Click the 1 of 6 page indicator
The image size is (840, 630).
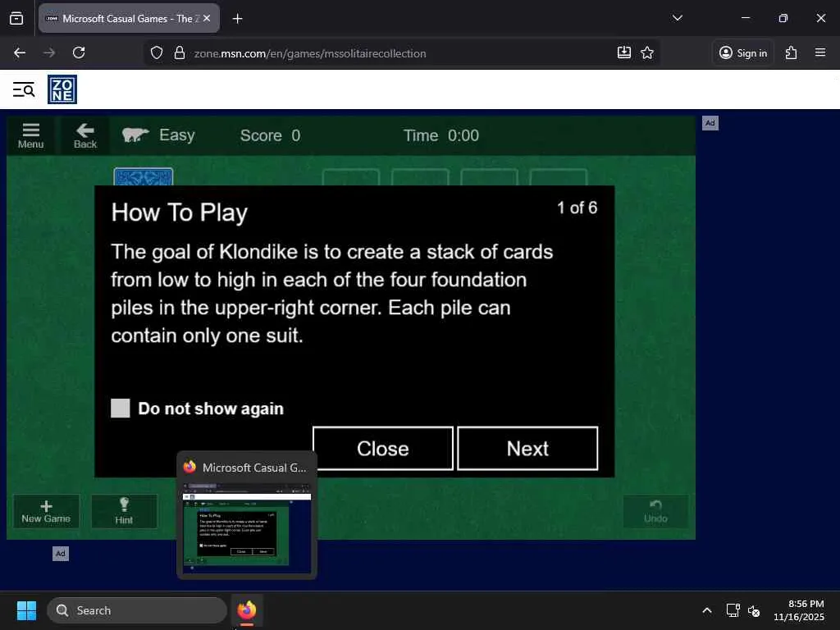coord(577,208)
